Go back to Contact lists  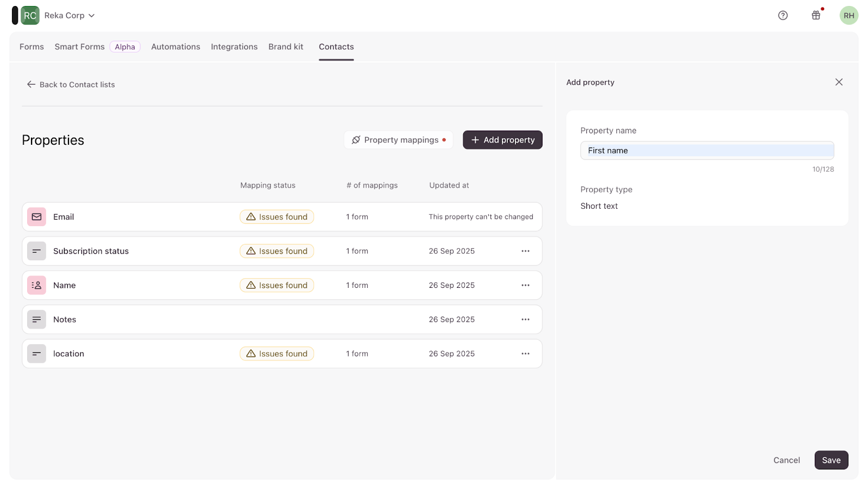click(71, 85)
